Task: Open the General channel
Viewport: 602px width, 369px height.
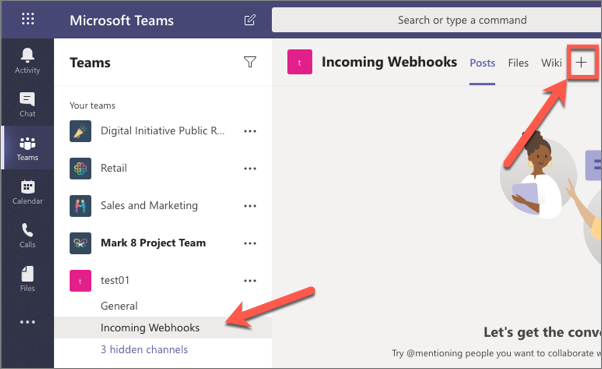Action: [x=119, y=306]
